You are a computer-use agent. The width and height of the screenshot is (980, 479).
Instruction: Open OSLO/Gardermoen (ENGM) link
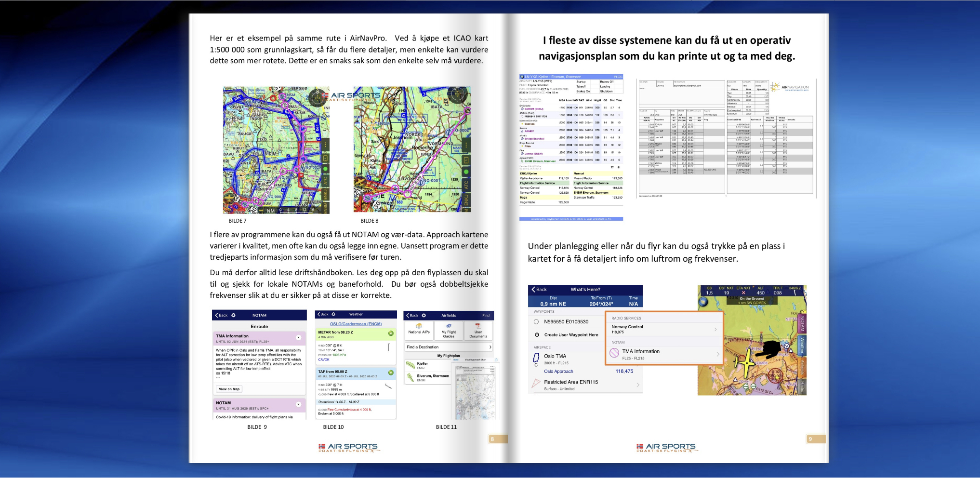356,324
